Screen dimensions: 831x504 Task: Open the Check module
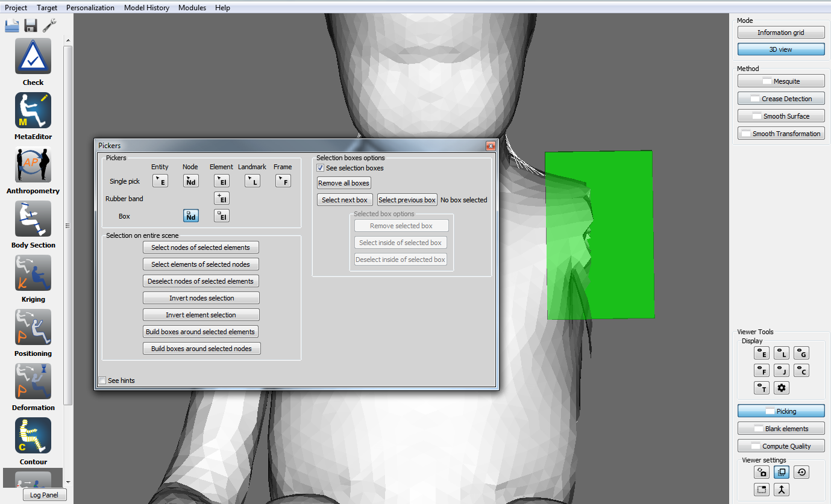click(33, 56)
